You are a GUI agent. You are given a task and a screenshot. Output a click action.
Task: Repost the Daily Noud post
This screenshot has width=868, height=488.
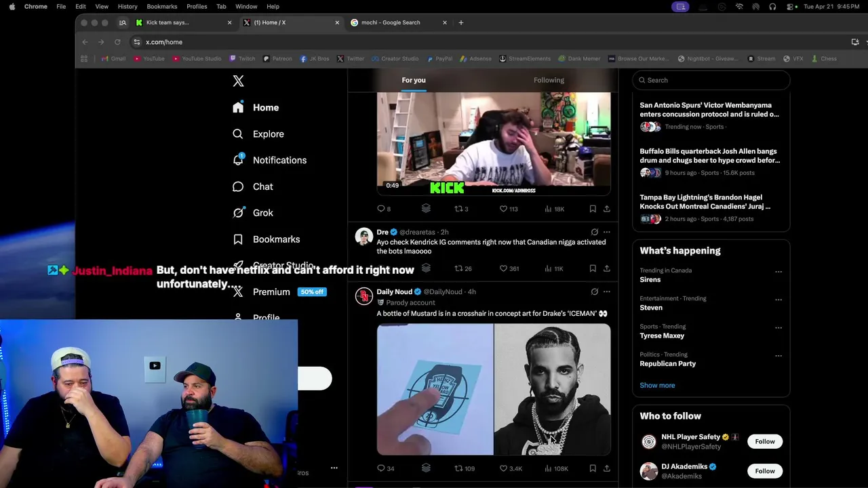point(465,468)
